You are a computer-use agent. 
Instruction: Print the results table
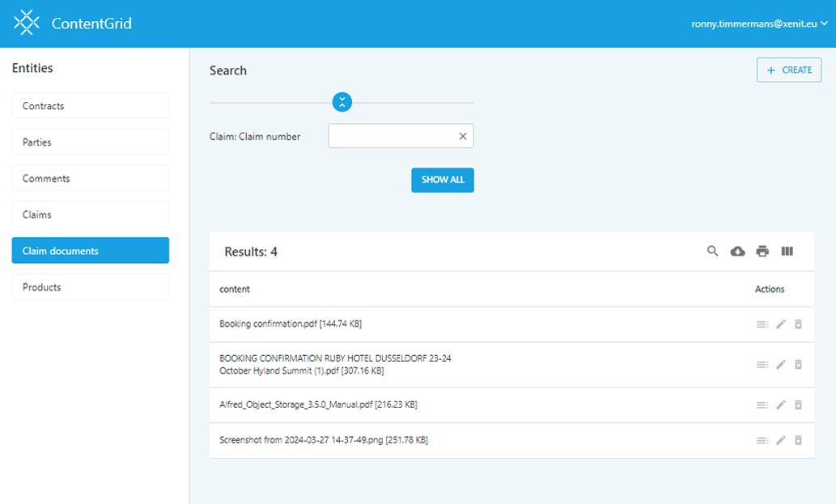click(762, 252)
